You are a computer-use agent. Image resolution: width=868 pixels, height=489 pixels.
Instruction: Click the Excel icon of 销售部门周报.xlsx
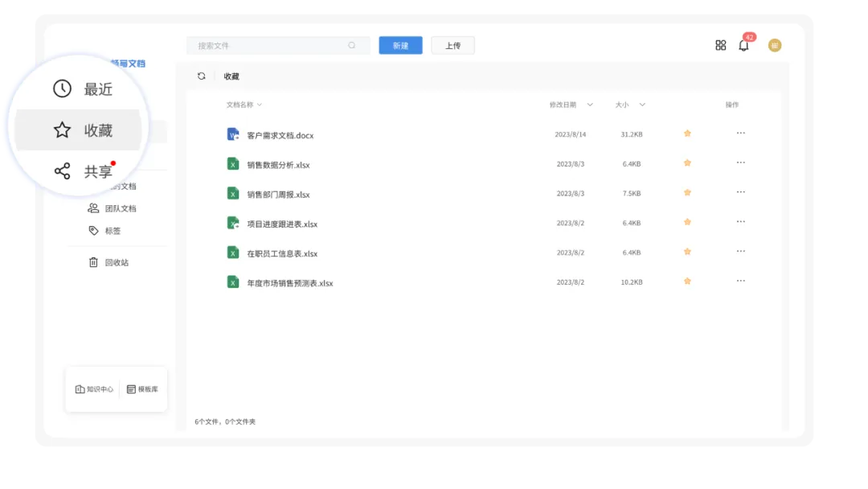pyautogui.click(x=233, y=193)
